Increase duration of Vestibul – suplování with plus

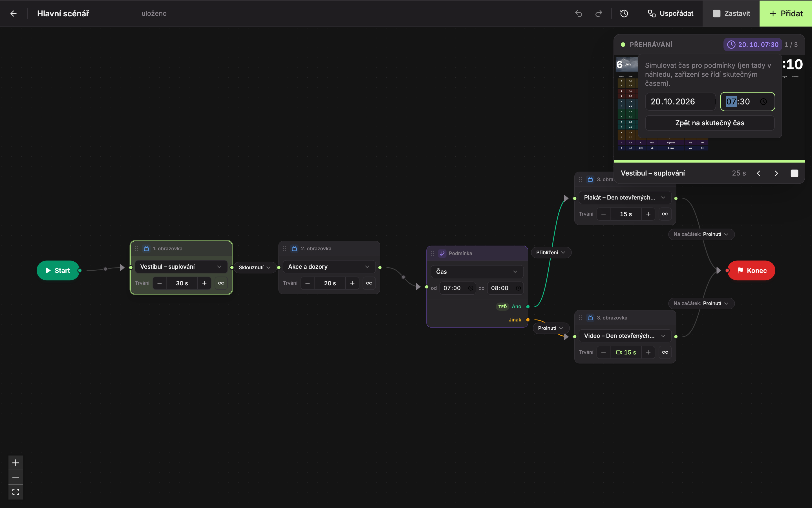(204, 283)
